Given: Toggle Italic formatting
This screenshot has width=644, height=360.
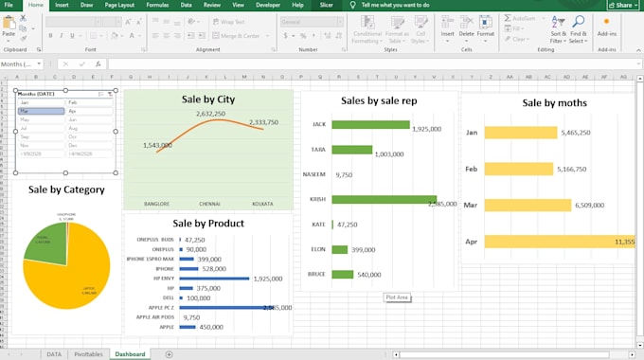Looking at the screenshot, I should [x=62, y=36].
